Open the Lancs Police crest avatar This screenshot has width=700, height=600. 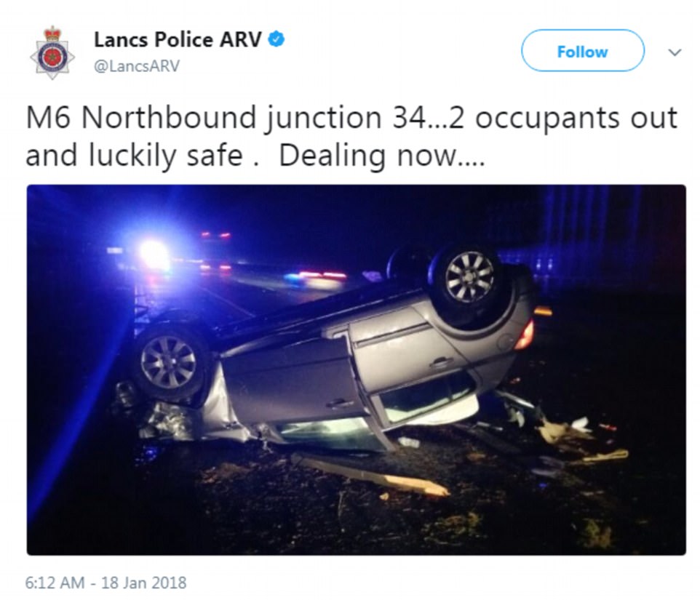pyautogui.click(x=52, y=52)
